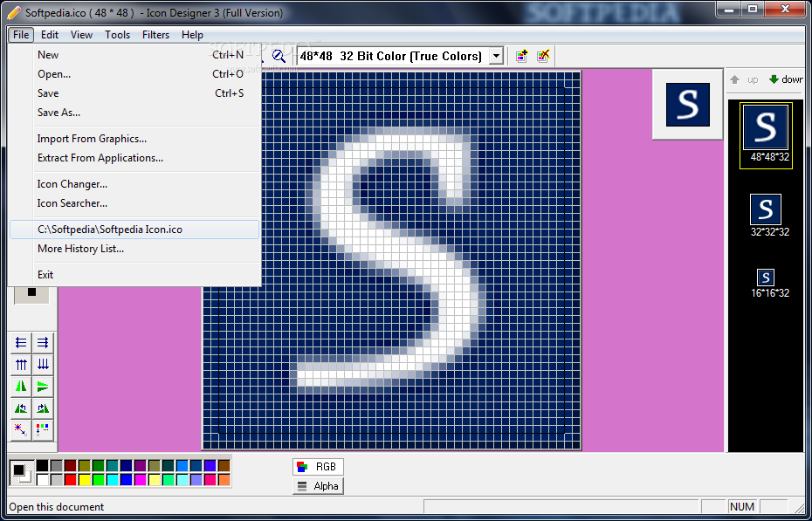This screenshot has height=521, width=812.
Task: Pick the black color swatch
Action: pyautogui.click(x=43, y=466)
